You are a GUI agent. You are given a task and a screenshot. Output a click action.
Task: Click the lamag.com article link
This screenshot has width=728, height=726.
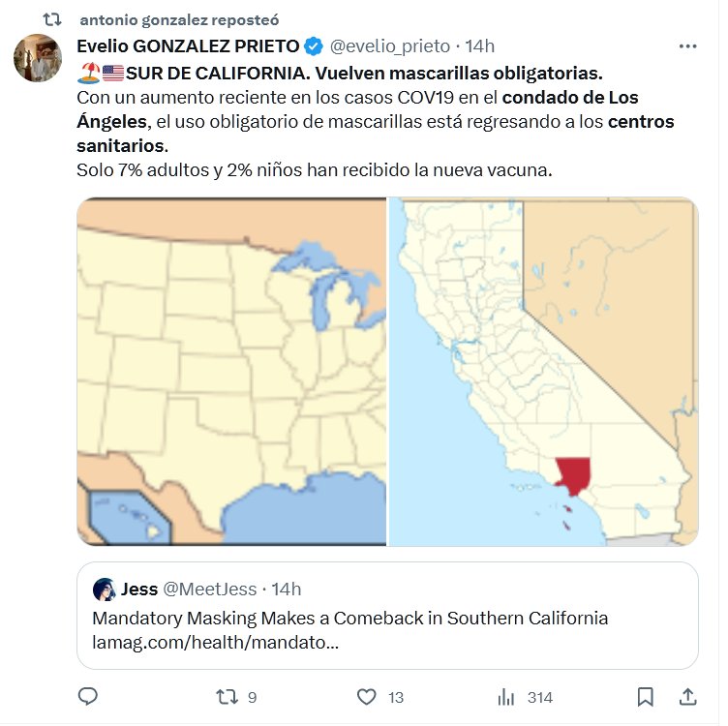click(215, 641)
